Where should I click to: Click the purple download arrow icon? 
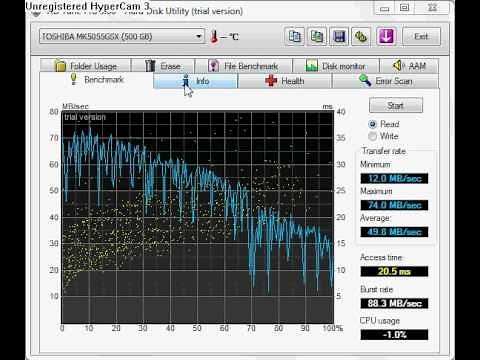386,36
